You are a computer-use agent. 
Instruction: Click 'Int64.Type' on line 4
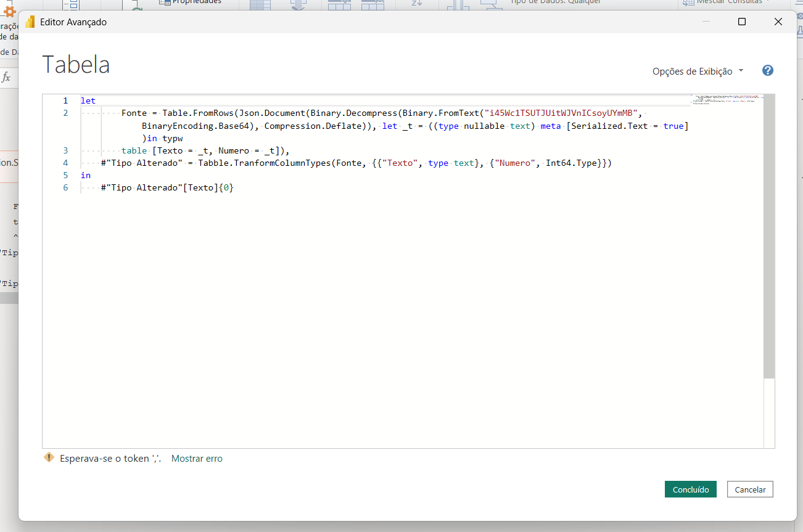pos(571,163)
